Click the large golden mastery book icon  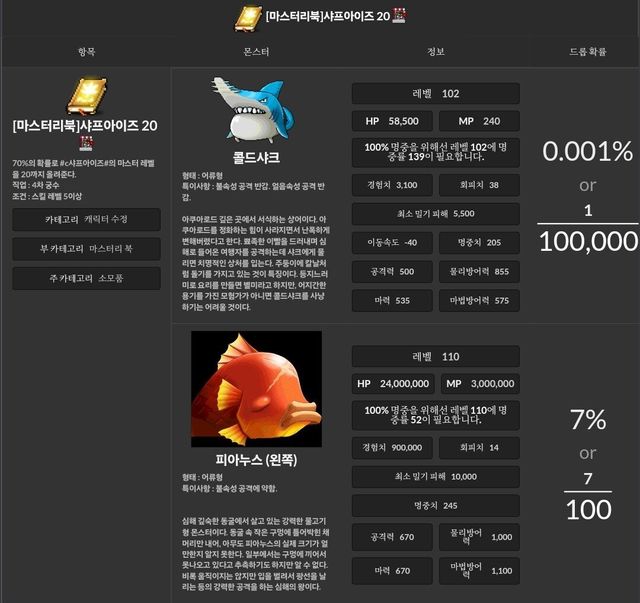pyautogui.click(x=86, y=95)
